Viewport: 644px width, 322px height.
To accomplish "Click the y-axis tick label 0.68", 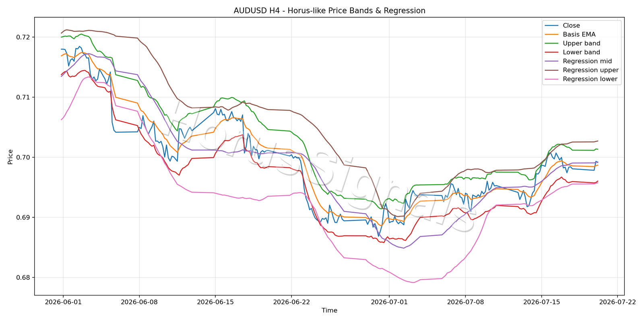I will click(23, 277).
